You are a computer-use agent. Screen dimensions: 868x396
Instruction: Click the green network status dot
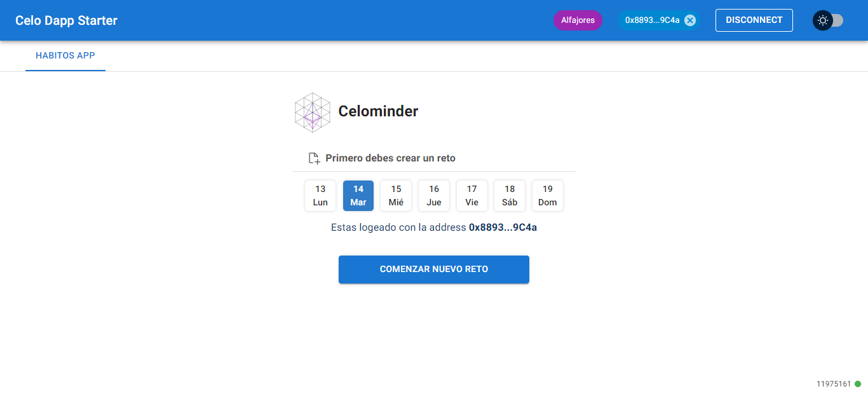(859, 384)
